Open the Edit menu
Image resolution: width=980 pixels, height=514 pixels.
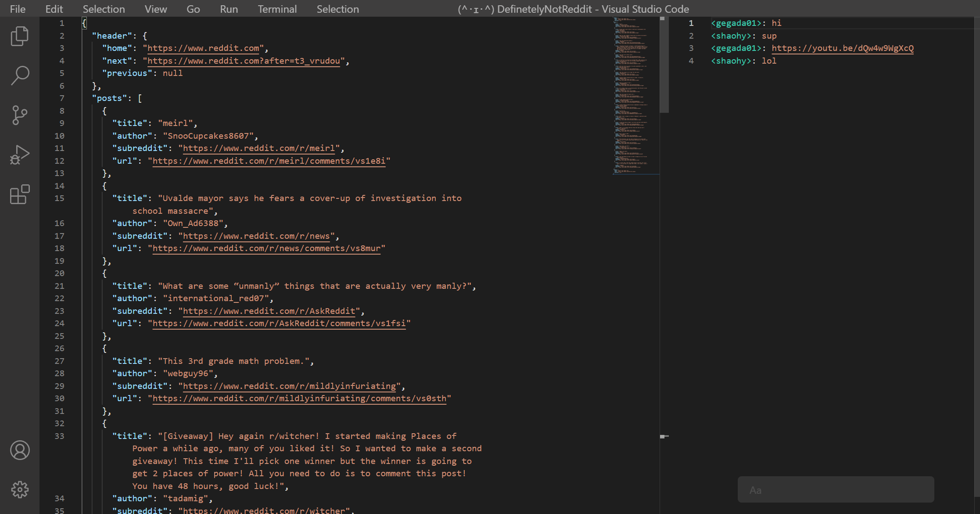click(54, 9)
